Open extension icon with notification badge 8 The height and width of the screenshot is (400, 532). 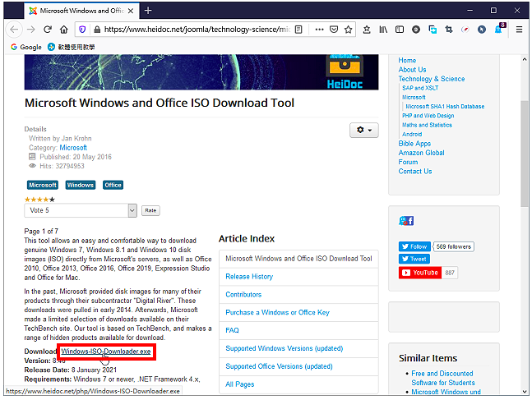(499, 29)
